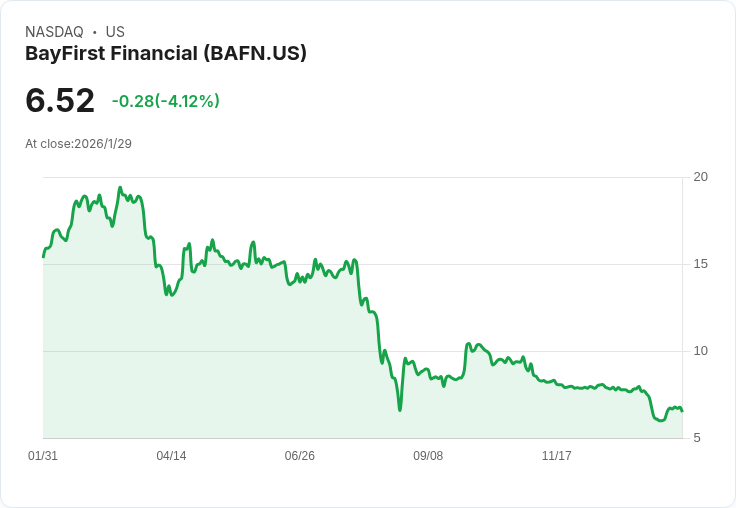Click the US market label
736x508 pixels.
tap(115, 32)
